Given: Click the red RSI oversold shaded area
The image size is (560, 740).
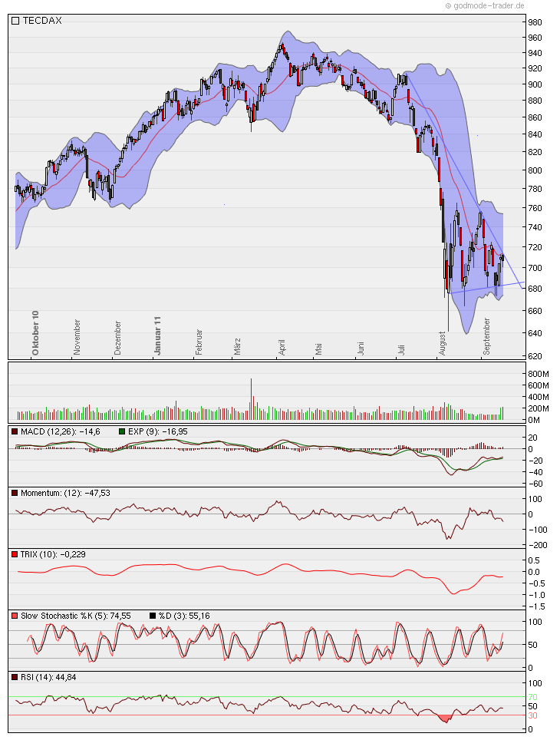Looking at the screenshot, I should [444, 719].
